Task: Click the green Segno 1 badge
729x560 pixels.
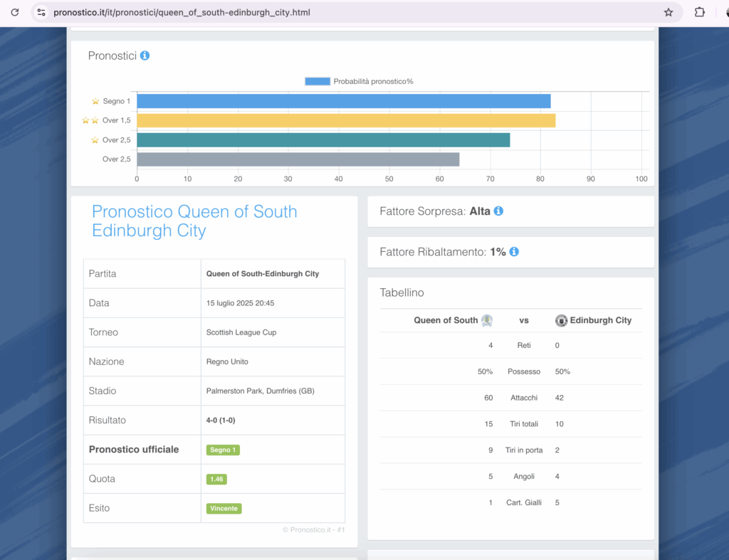Action: pos(223,450)
